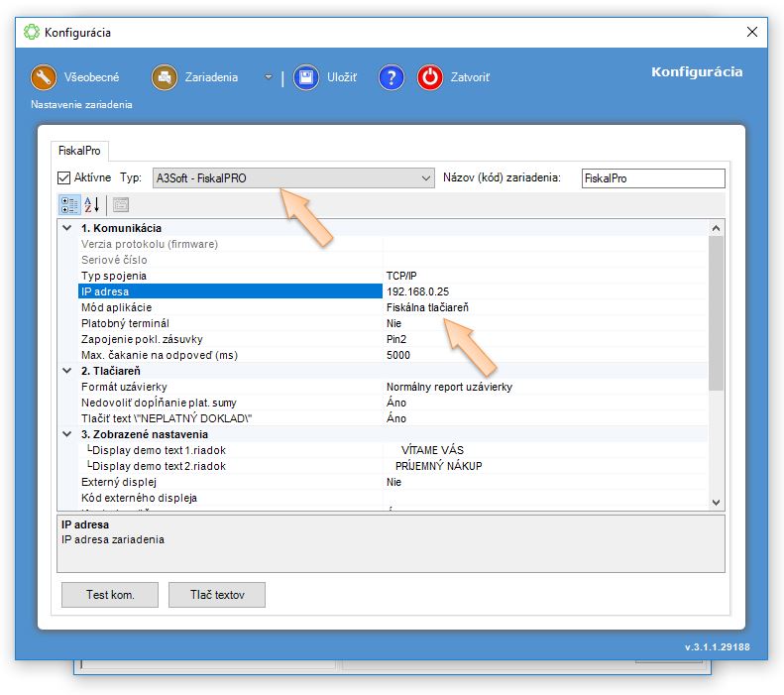Open Všeobecné settings via wrench icon
The height and width of the screenshot is (695, 784).
click(x=45, y=77)
